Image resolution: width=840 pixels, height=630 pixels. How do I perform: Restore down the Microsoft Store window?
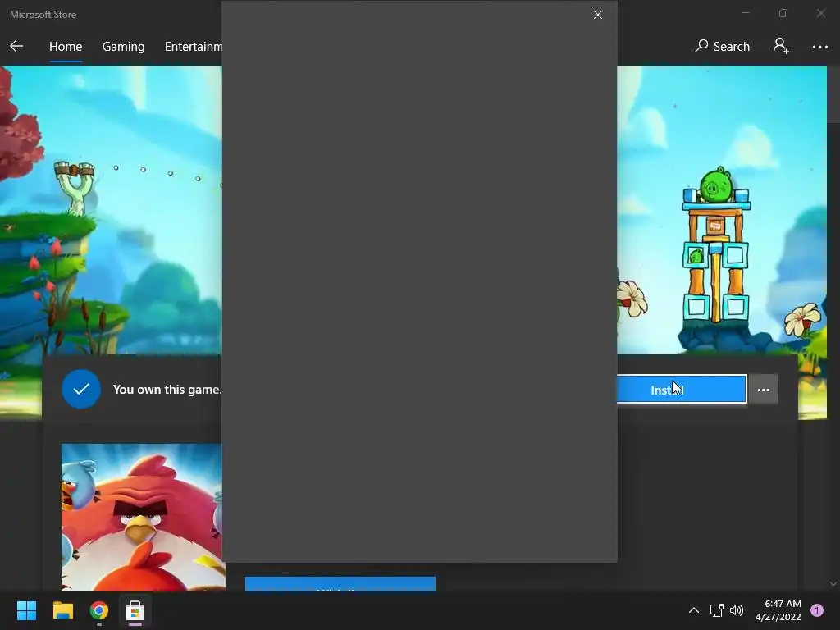(783, 13)
